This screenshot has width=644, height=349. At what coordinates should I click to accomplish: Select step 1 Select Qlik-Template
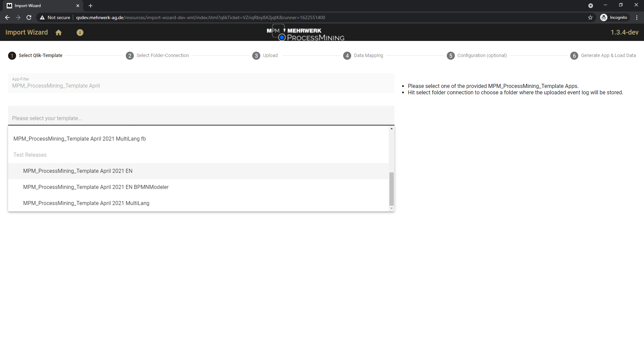coord(35,55)
